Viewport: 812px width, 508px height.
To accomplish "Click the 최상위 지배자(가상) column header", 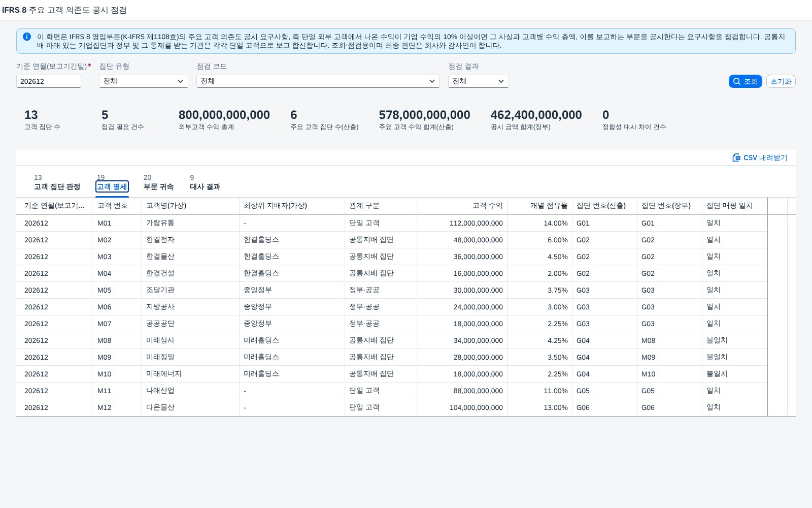I will 292,206.
